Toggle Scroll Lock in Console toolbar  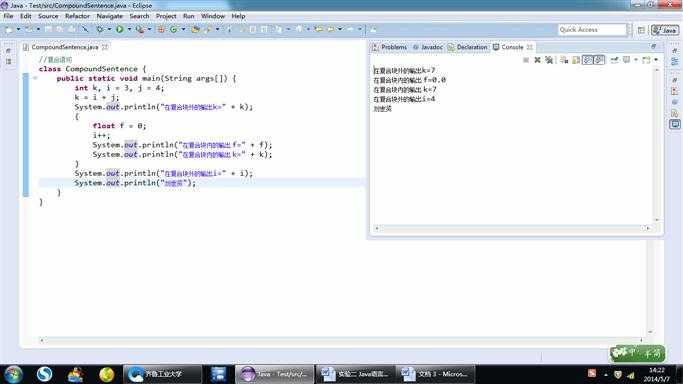tap(576, 60)
